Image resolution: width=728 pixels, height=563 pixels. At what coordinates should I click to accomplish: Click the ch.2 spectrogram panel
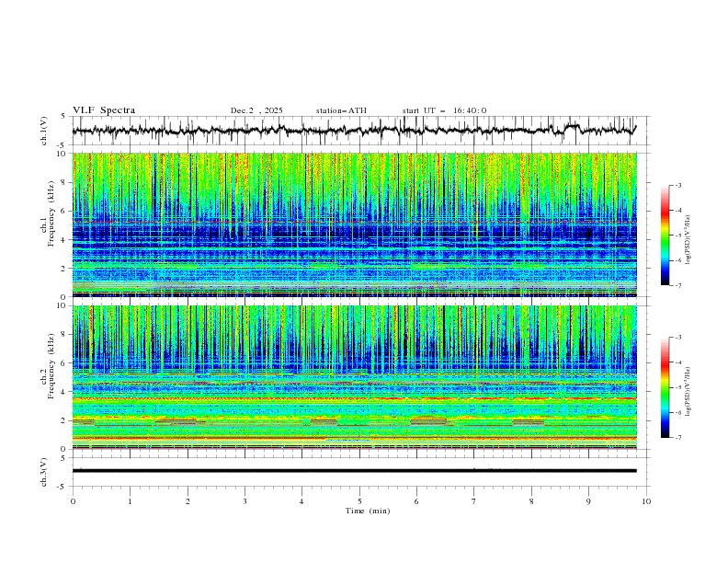point(354,377)
